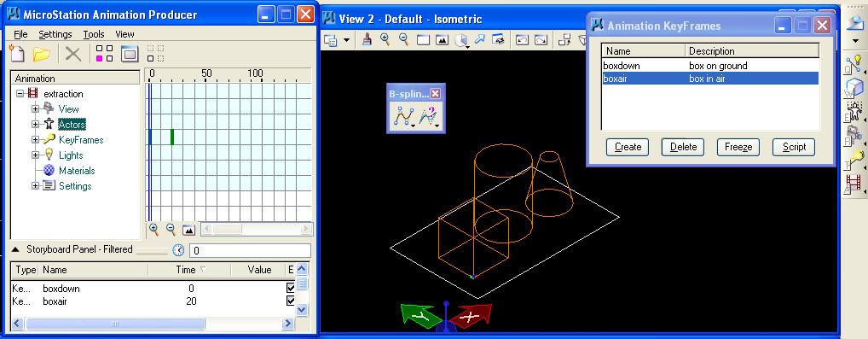
Task: Click the New animation script icon
Action: coord(18,53)
